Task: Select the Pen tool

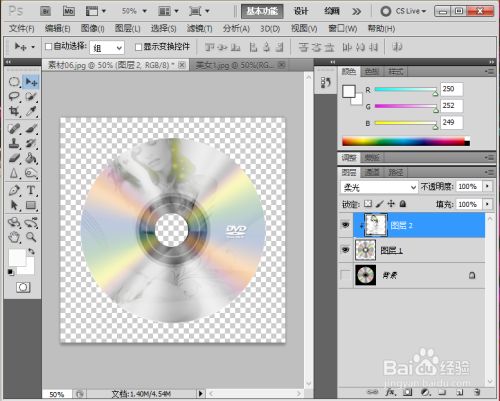Action: tap(14, 190)
